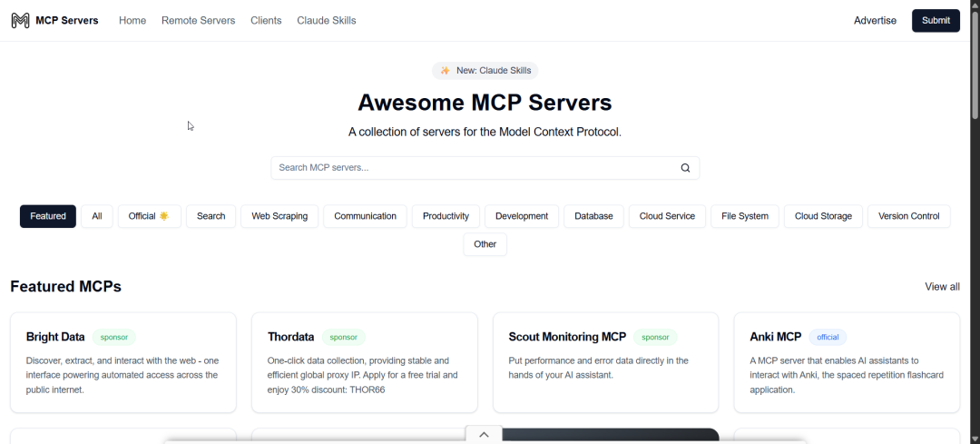980x444 pixels.
Task: Click the Awesome MCP Servers heading
Action: [x=485, y=102]
